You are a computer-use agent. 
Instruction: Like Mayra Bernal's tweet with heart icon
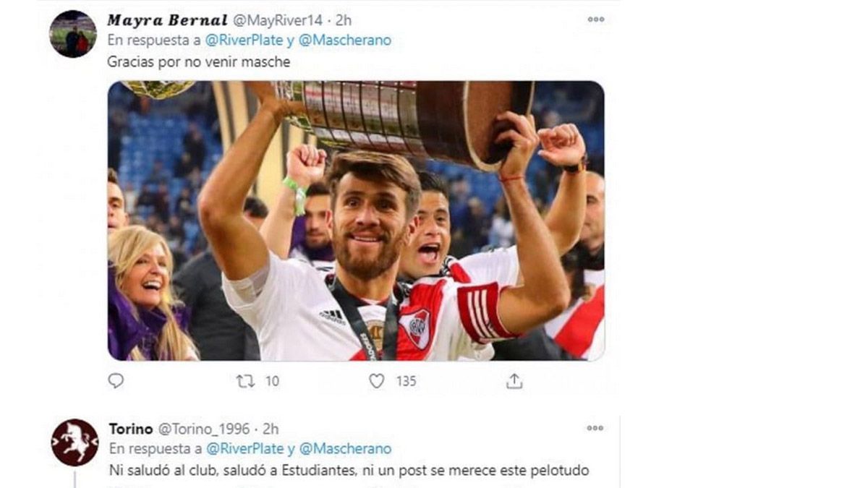[377, 380]
